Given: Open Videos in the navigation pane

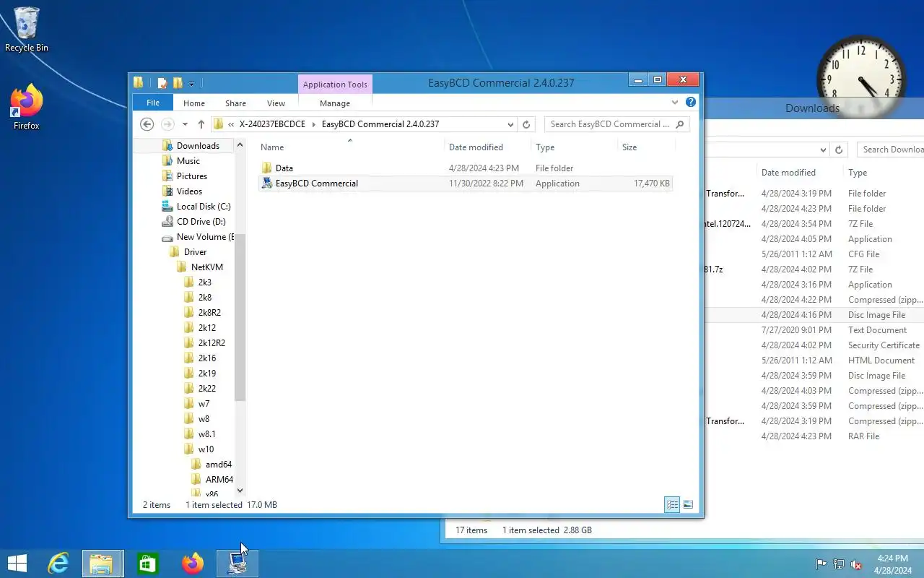Looking at the screenshot, I should point(189,191).
